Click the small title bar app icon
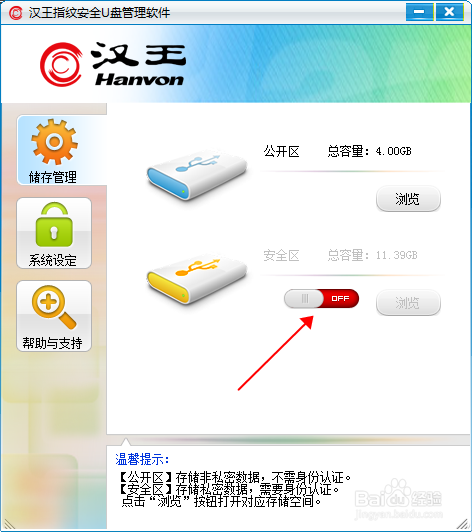This screenshot has width=472, height=532. click(16, 13)
